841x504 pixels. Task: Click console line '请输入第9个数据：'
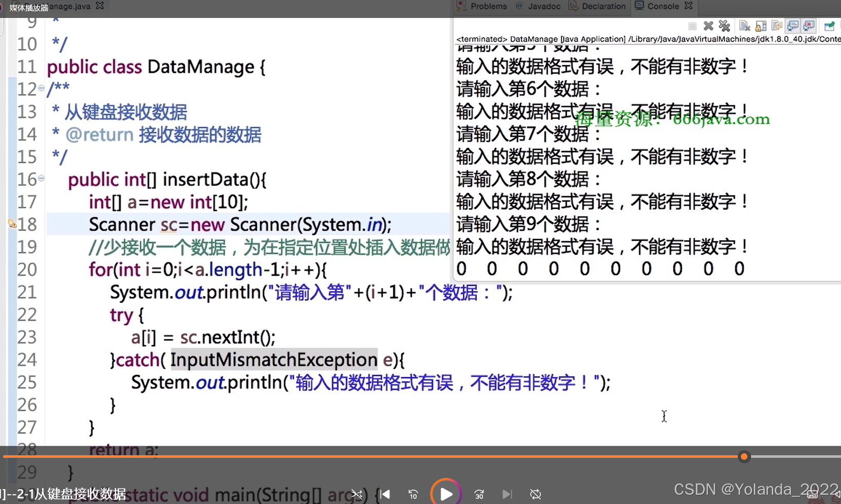tap(529, 224)
